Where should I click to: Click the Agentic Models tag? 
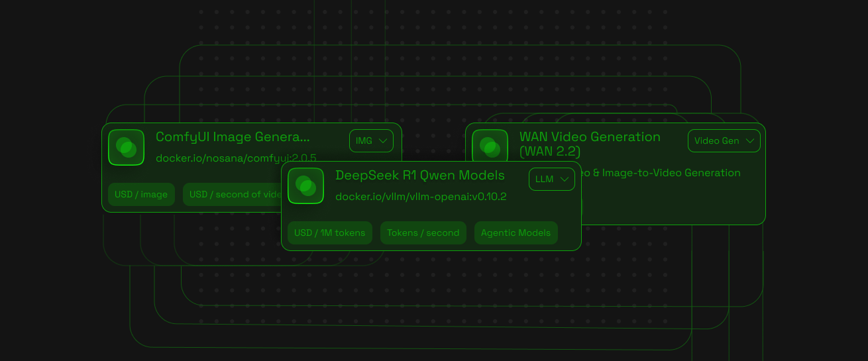(x=515, y=233)
